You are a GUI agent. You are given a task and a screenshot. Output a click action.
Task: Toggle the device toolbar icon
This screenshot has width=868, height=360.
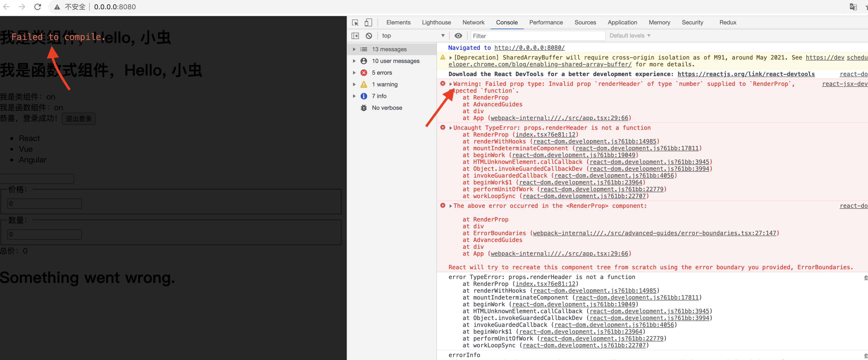[x=368, y=23]
